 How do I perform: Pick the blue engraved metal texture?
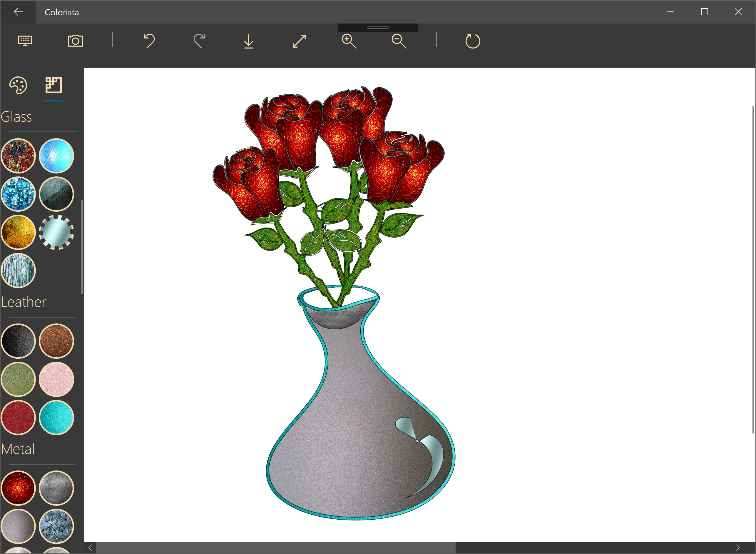pyautogui.click(x=56, y=526)
